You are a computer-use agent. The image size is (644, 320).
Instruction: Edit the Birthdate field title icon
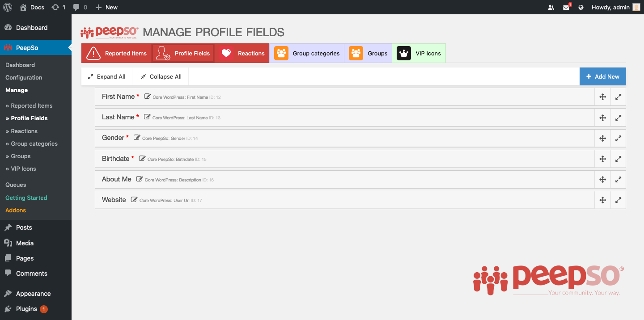142,158
